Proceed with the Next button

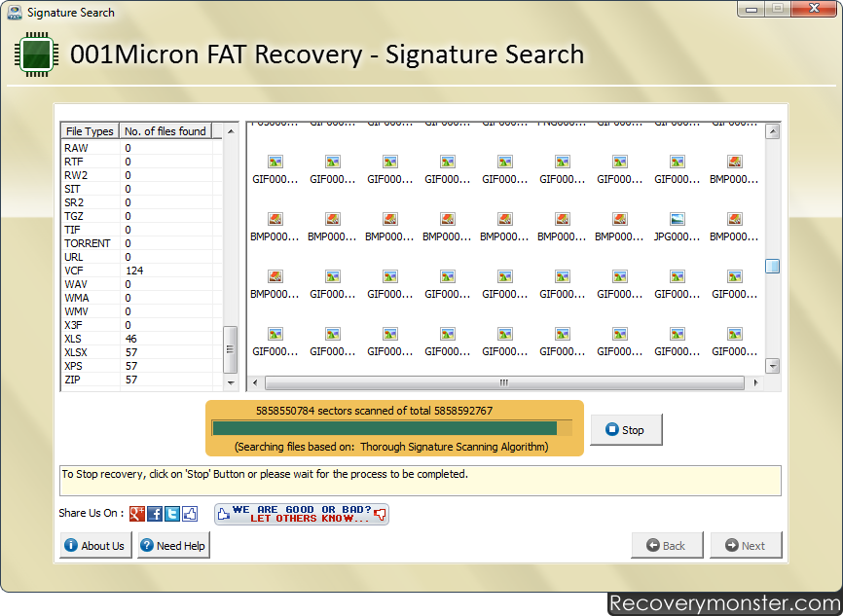pyautogui.click(x=747, y=546)
